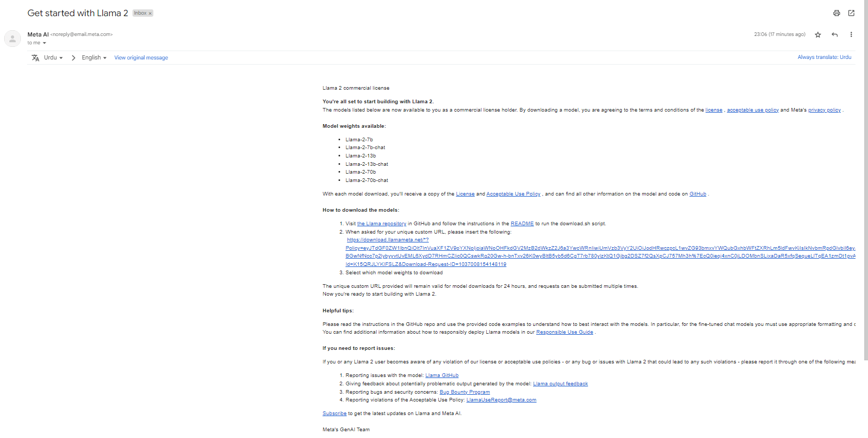Open the 'license' link in first paragraph
Image resolution: width=868 pixels, height=438 pixels.
pos(714,110)
